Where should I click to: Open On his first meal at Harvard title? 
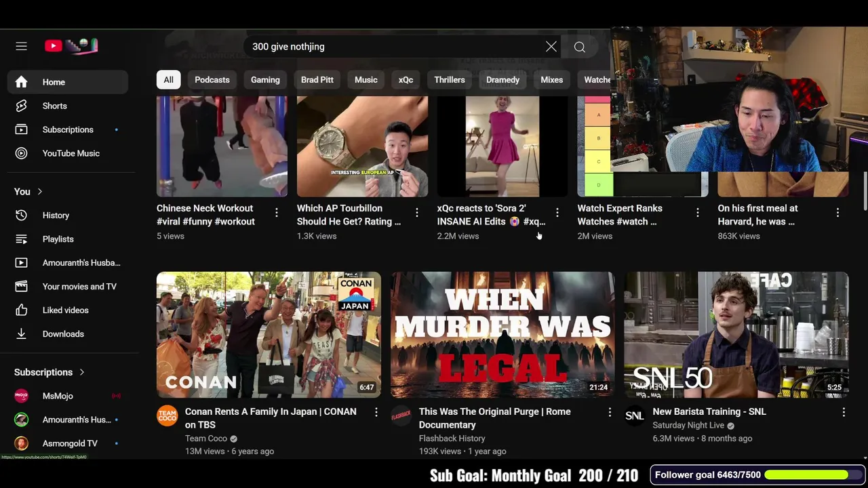[x=757, y=215]
